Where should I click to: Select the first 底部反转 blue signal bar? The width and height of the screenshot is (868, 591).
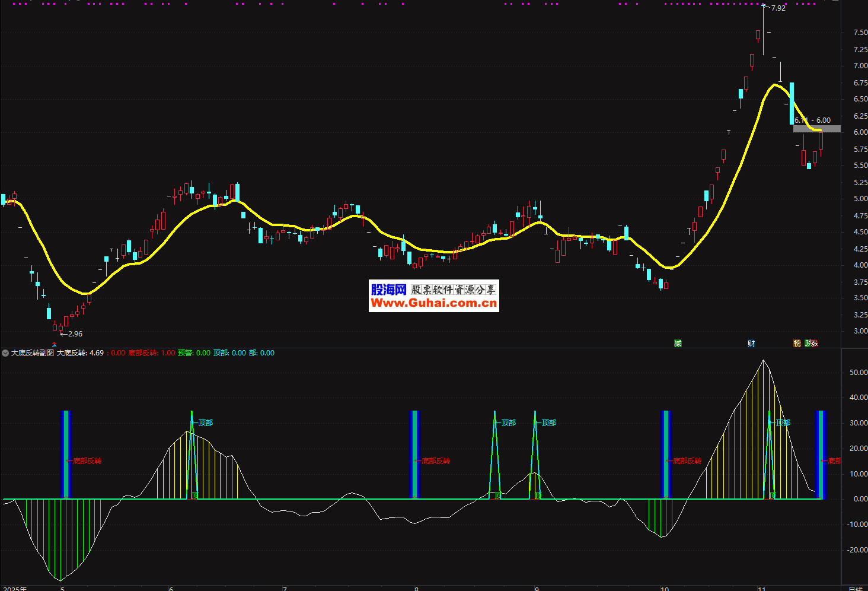coord(66,454)
